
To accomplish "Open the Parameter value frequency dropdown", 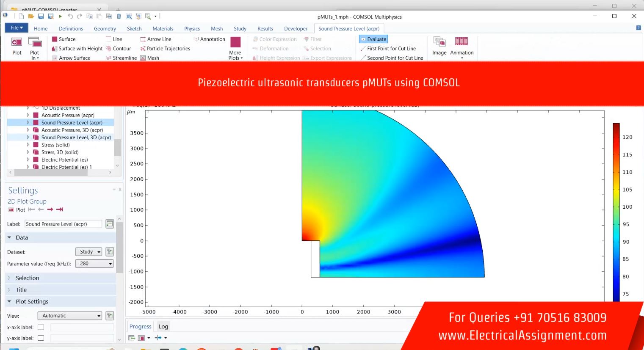I will tap(94, 264).
